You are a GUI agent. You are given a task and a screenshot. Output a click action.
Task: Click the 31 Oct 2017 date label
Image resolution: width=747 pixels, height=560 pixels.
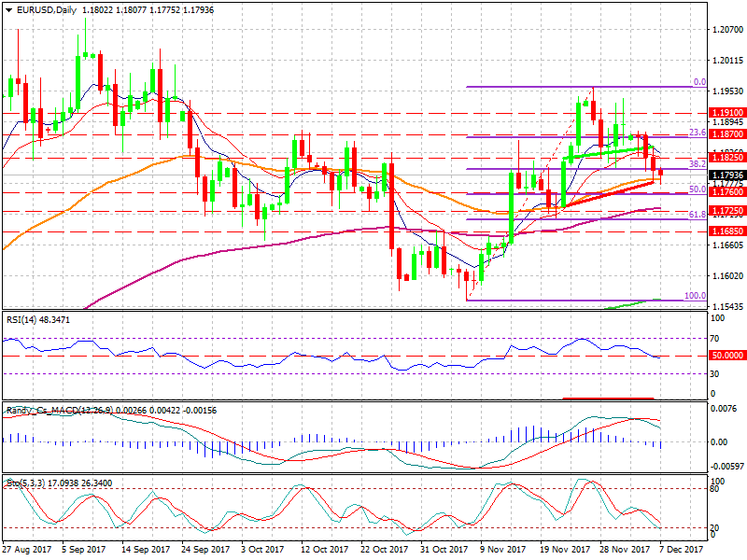point(444,550)
